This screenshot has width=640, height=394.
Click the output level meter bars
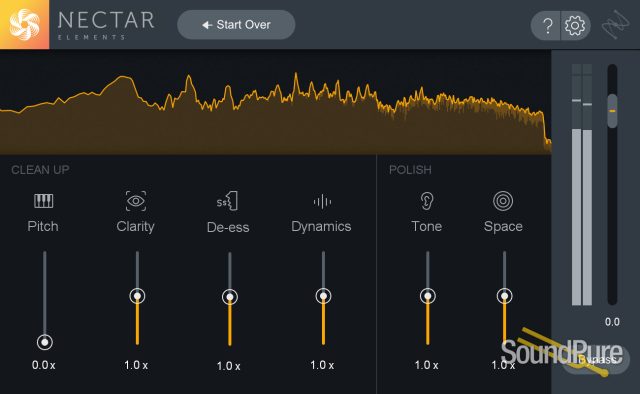(582, 185)
